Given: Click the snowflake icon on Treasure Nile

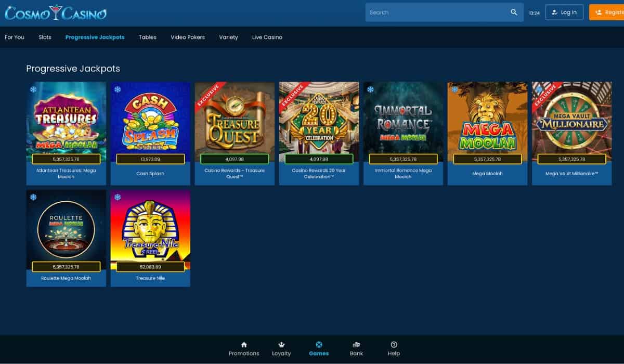Looking at the screenshot, I should [x=118, y=198].
